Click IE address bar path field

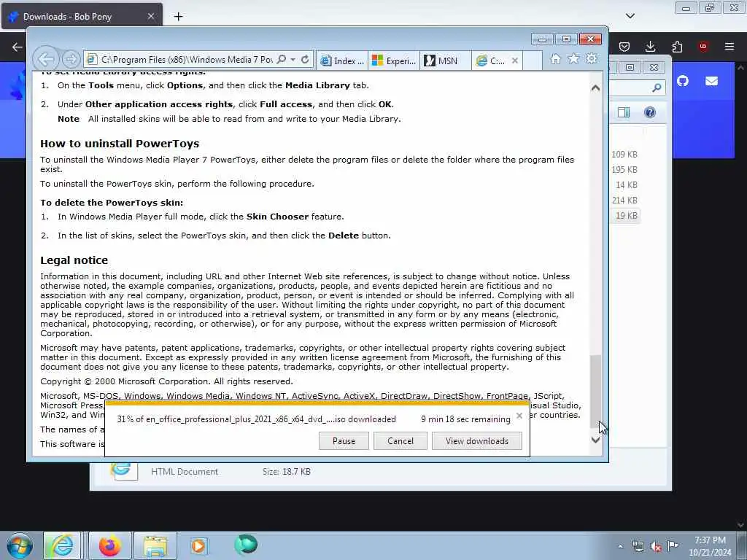tap(187, 60)
